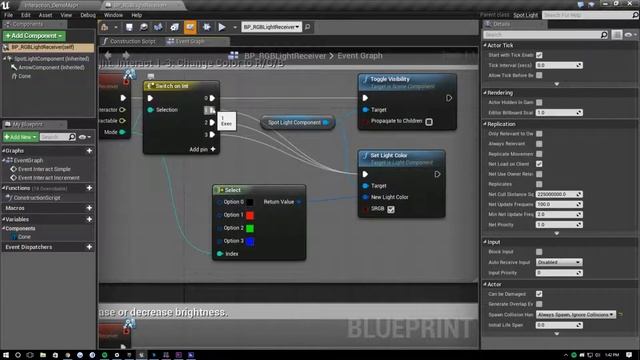Click the Simulation toolbar icon
640x360 pixels.
(207, 27)
